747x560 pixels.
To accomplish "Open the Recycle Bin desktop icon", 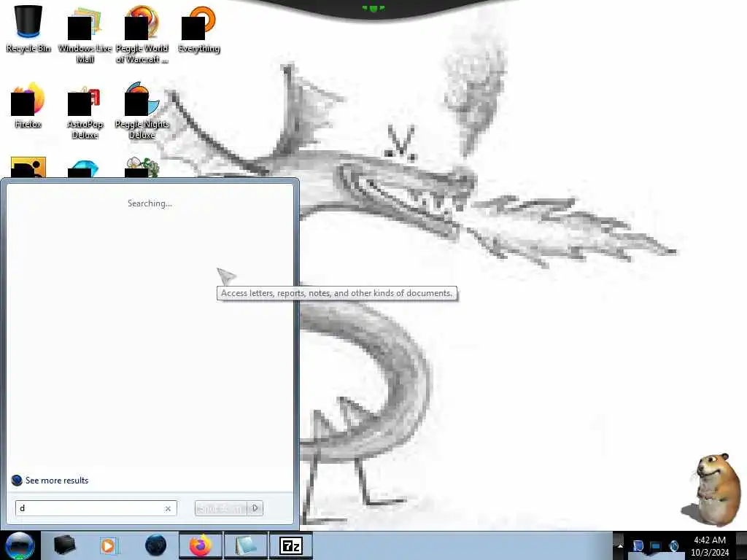I will [28, 28].
